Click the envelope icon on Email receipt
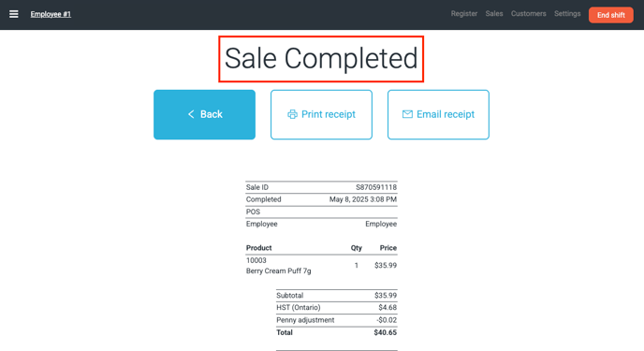The height and width of the screenshot is (351, 644). [407, 114]
